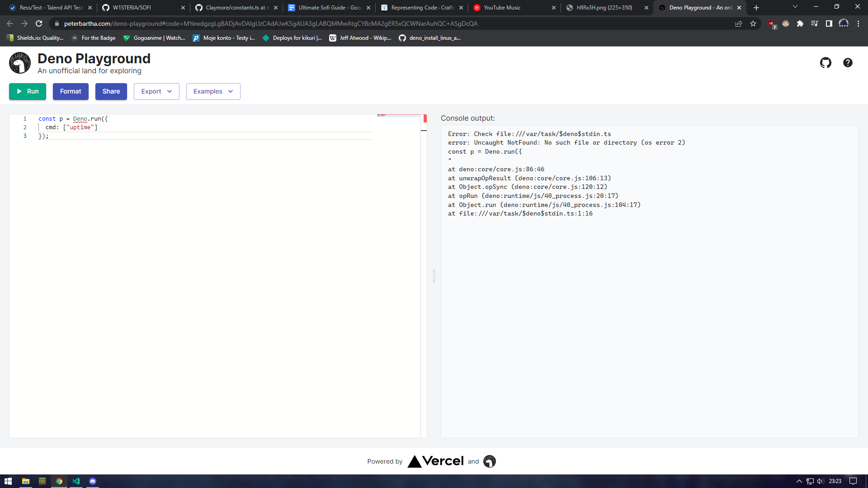Expand the Export dropdown
Viewport: 868px width, 488px height.
(x=156, y=91)
